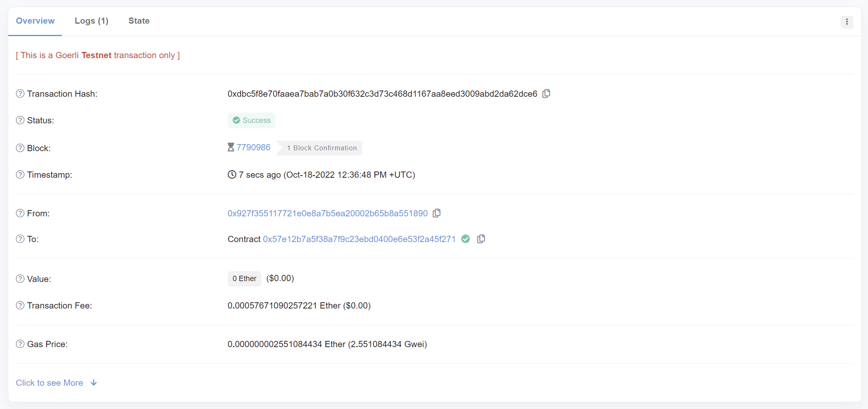Copy the transaction hash to clipboard
Viewport: 868px width, 409px height.
click(x=546, y=93)
